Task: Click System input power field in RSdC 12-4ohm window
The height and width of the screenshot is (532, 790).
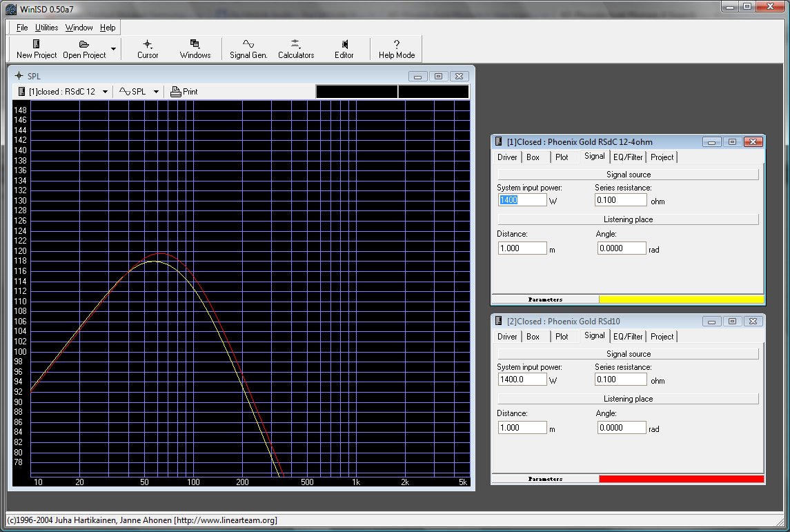Action: pyautogui.click(x=522, y=200)
